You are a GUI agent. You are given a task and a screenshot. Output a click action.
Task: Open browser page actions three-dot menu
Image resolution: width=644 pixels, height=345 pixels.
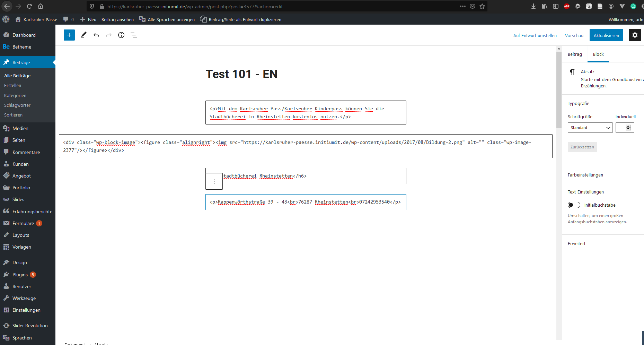[463, 6]
